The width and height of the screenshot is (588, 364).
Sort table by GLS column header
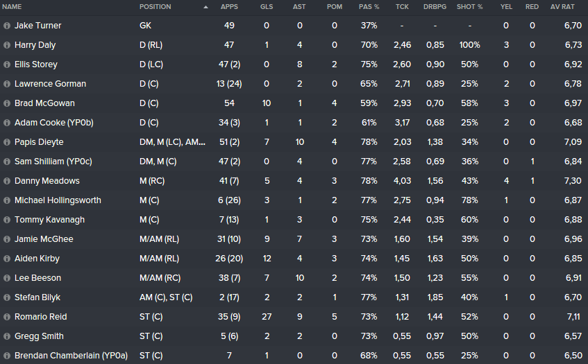click(267, 7)
